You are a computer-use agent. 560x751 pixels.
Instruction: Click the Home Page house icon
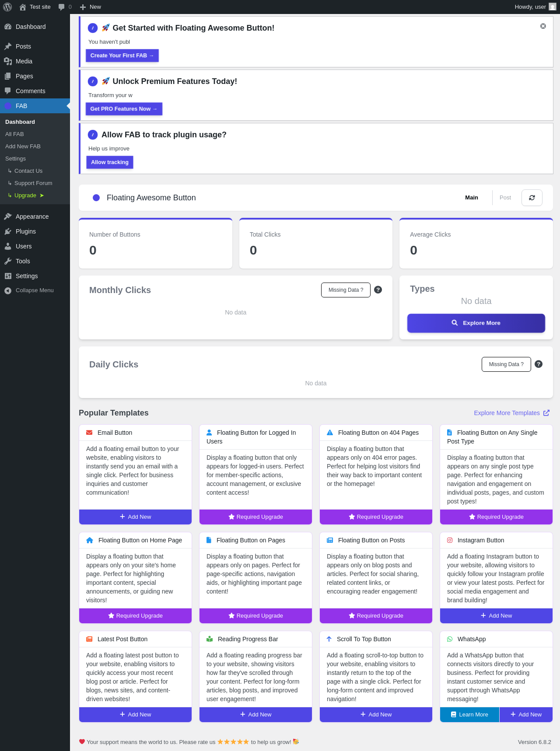[x=90, y=540]
